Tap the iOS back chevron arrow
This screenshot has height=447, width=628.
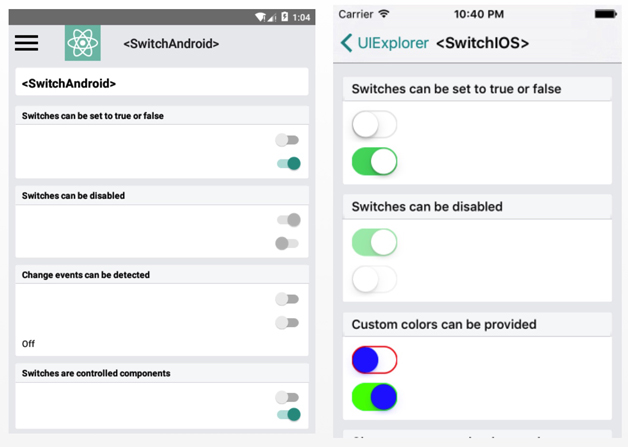coord(346,43)
